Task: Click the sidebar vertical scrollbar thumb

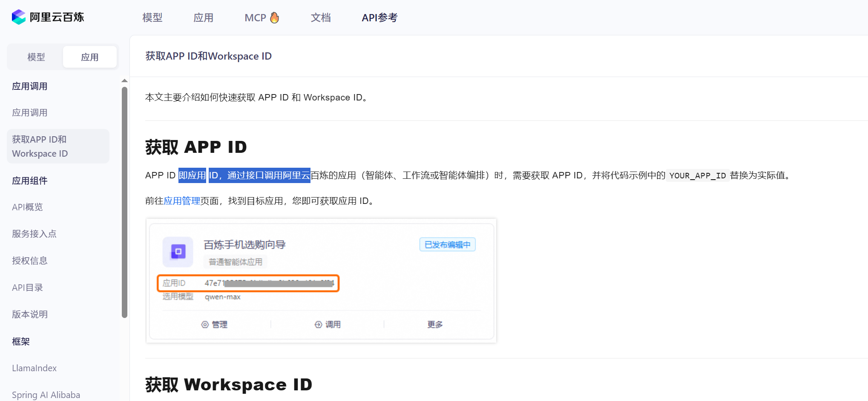Action: (x=124, y=202)
